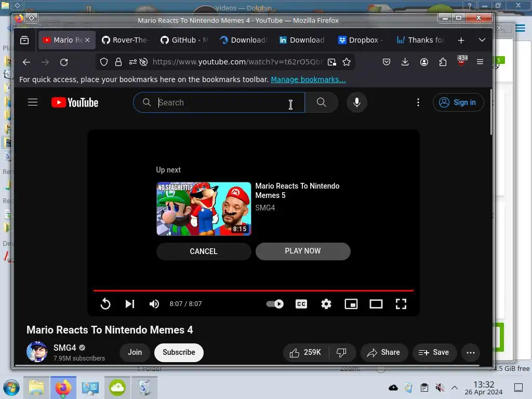
Task: Reload the current page
Action: coord(64,62)
